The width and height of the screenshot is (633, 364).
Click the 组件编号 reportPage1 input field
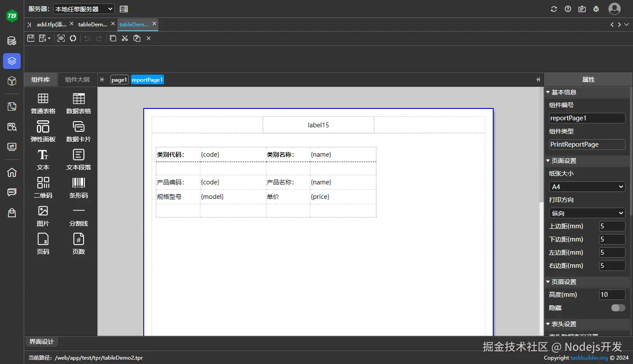(x=587, y=118)
